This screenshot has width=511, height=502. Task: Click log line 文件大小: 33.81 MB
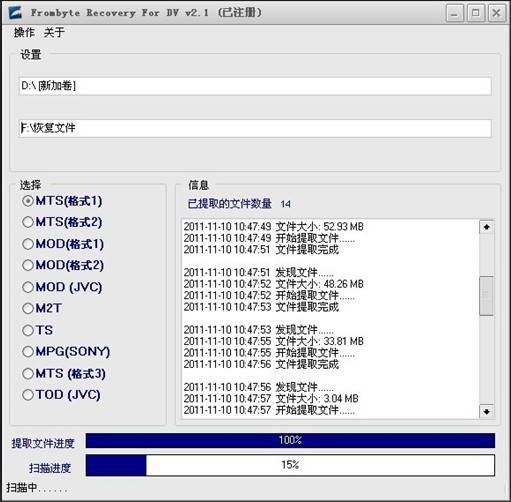click(274, 341)
